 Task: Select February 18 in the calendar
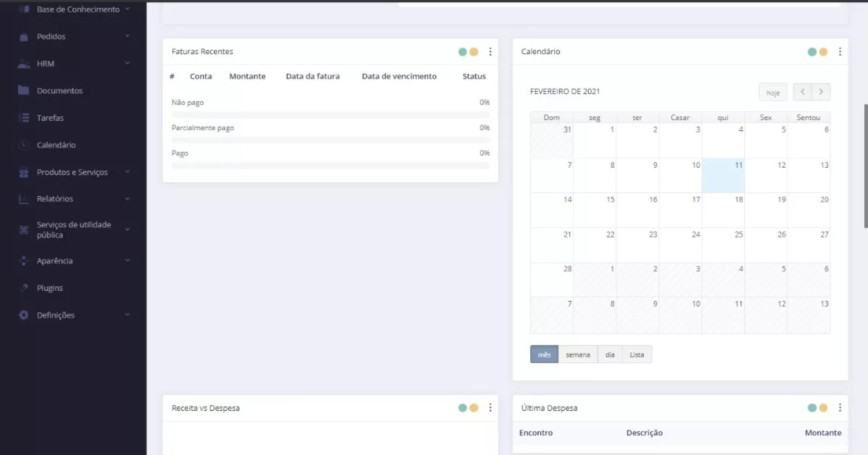723,210
